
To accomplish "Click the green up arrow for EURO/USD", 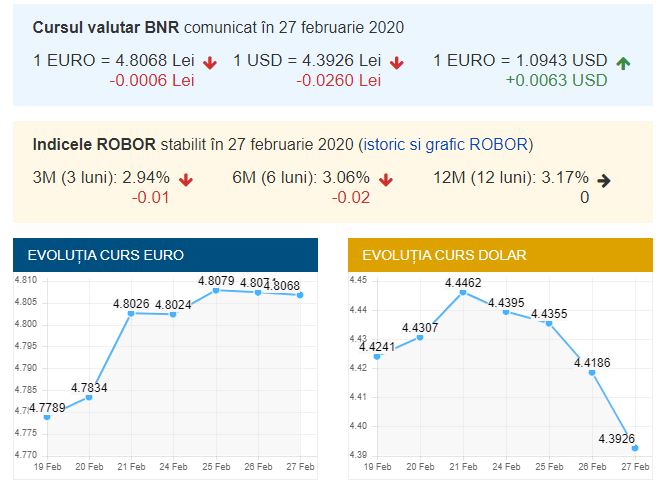I will point(624,63).
